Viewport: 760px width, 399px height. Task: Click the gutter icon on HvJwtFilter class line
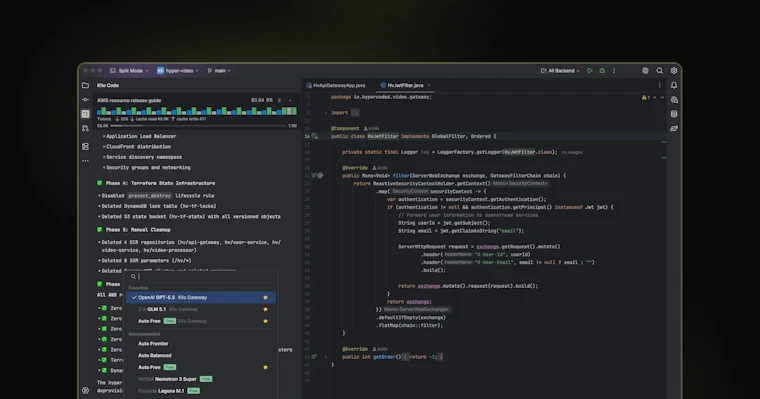click(x=314, y=136)
